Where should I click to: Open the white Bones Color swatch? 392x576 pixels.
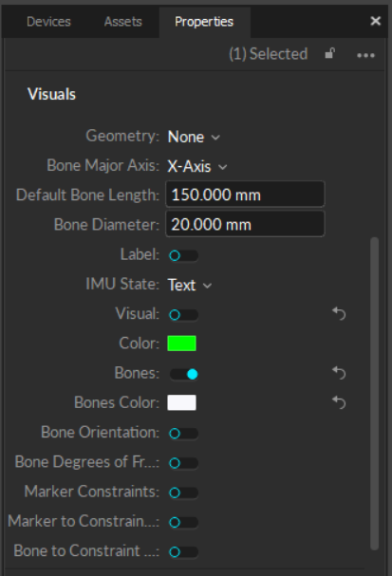click(181, 402)
